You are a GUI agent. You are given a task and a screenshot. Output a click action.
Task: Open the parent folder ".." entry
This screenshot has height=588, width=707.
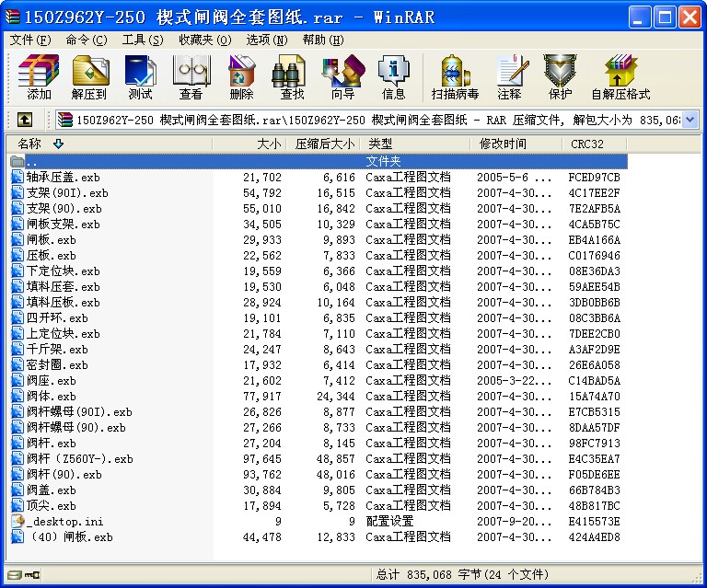point(32,162)
